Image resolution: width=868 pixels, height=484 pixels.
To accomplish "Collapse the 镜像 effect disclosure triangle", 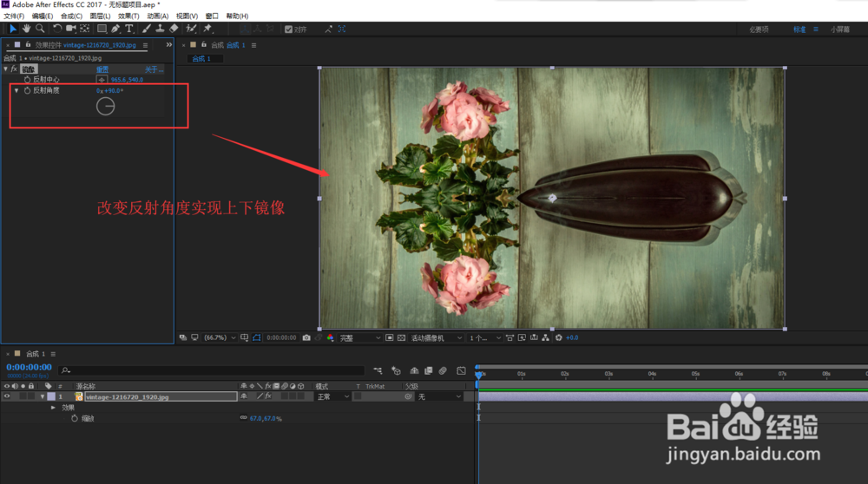I will click(5, 69).
